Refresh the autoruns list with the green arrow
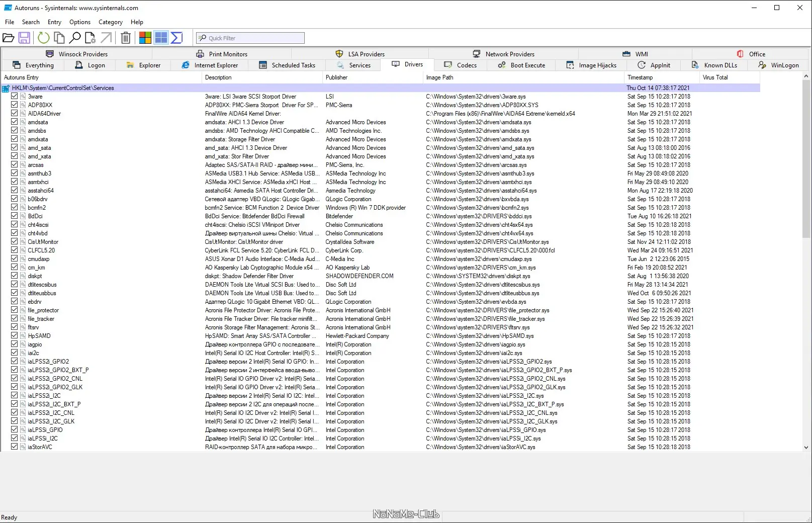 click(44, 38)
